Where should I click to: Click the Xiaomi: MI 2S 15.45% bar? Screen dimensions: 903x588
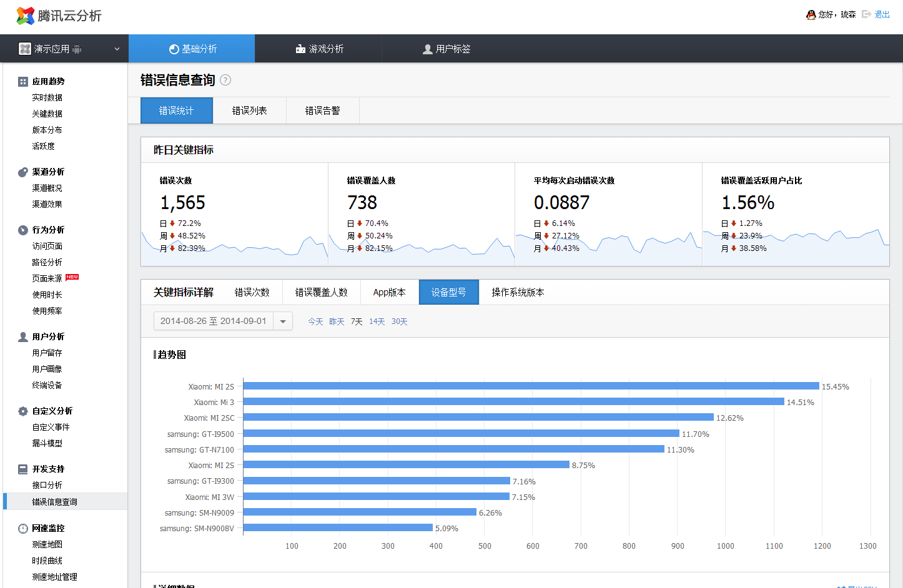[x=531, y=386]
